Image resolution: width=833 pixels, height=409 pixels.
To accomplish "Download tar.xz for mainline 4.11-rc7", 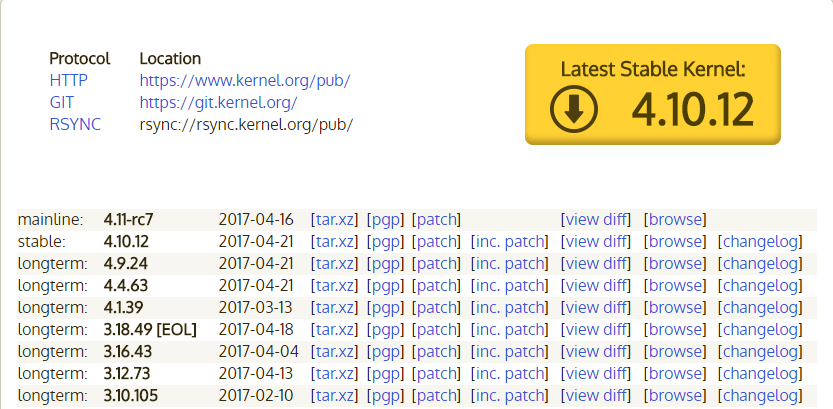I will (x=335, y=219).
